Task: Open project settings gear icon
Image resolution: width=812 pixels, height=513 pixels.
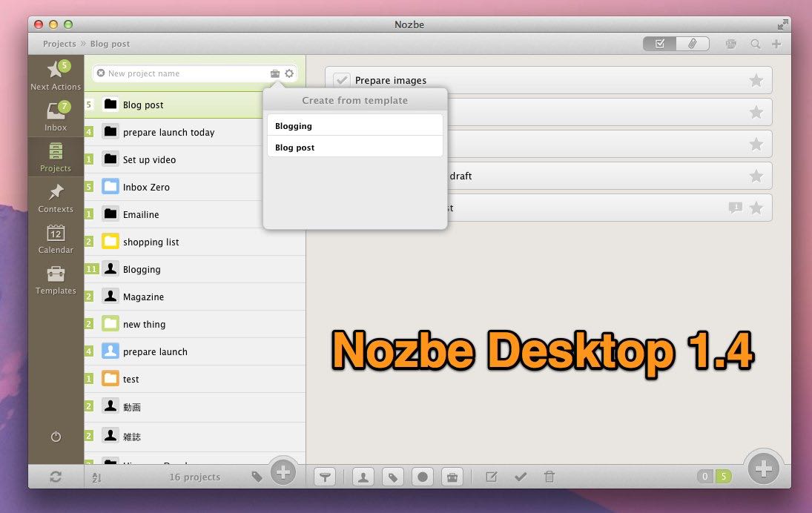Action: click(x=289, y=73)
